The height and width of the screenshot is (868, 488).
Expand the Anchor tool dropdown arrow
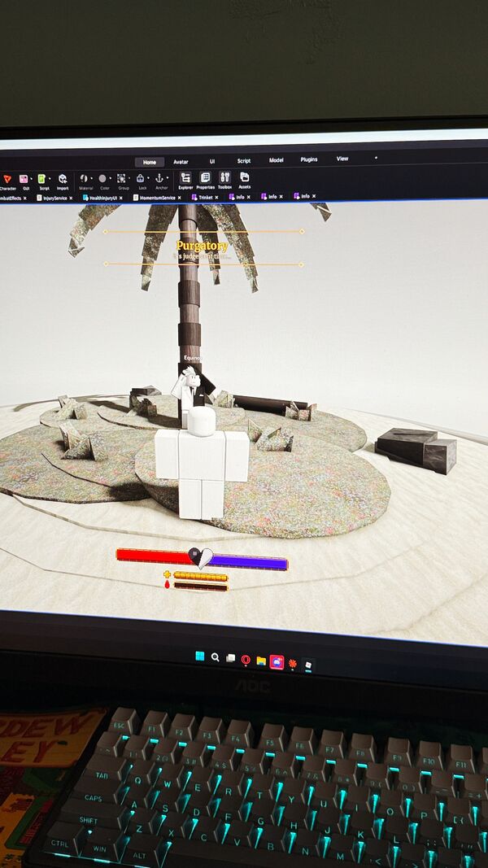[x=167, y=177]
